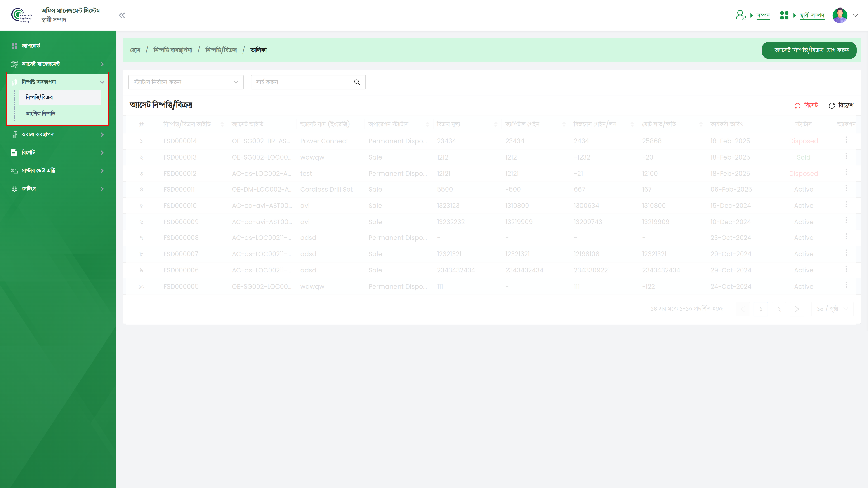Open the ১০ / পৃষ্ঠা page size dropdown
Screen dimensions: 868x488
833,309
